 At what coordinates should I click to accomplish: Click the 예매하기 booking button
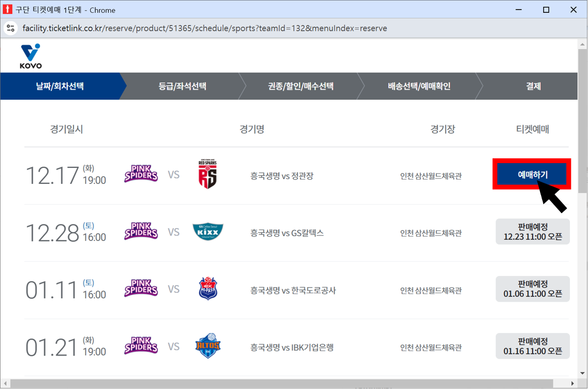click(531, 174)
